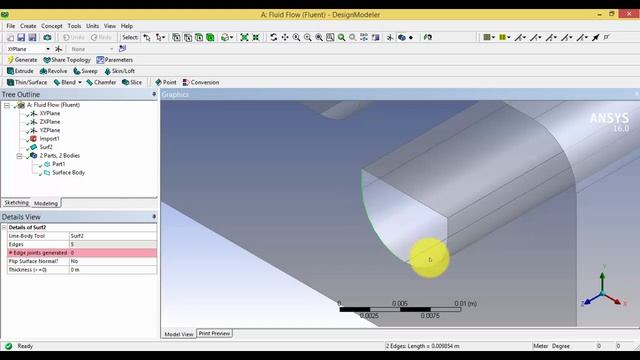The height and width of the screenshot is (360, 640).
Task: Click the New Selection cursor icon
Action: (147, 38)
